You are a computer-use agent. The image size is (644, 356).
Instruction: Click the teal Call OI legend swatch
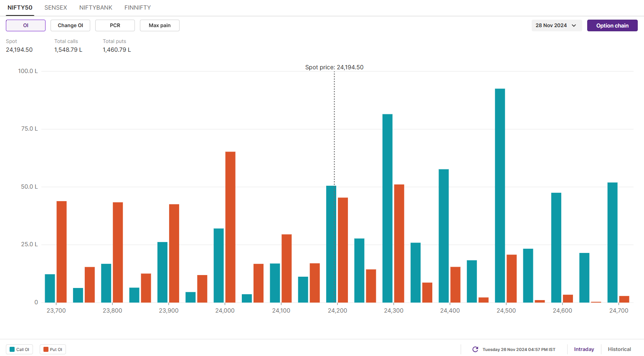pyautogui.click(x=12, y=349)
